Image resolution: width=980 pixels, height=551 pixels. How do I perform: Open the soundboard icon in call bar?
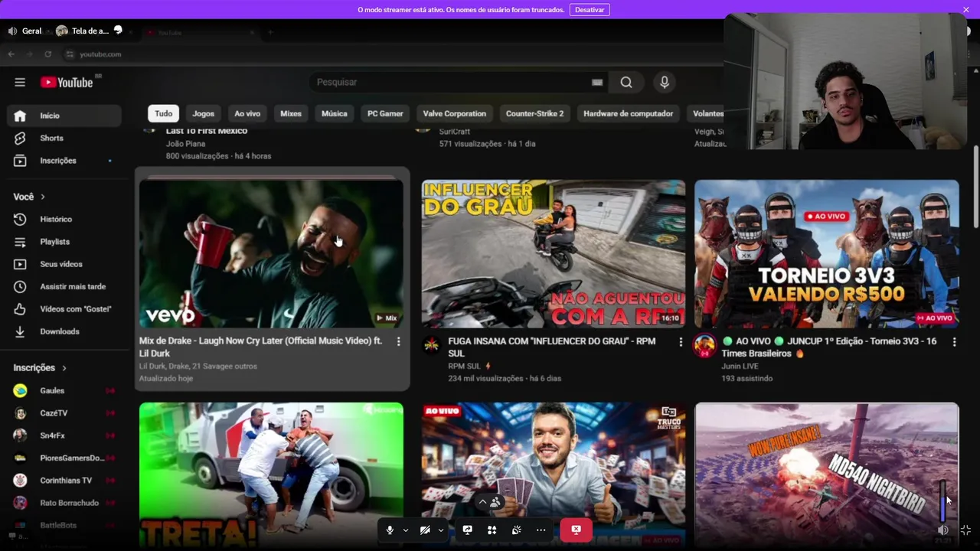coord(516,530)
